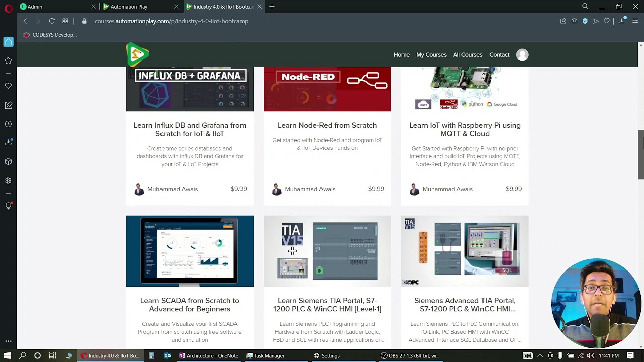Open the All Courses menu item
The image size is (644, 362).
467,55
